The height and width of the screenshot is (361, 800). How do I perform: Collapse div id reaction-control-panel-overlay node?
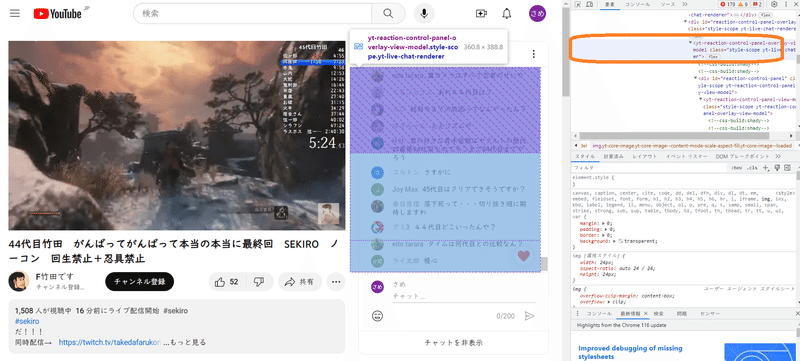tap(686, 22)
